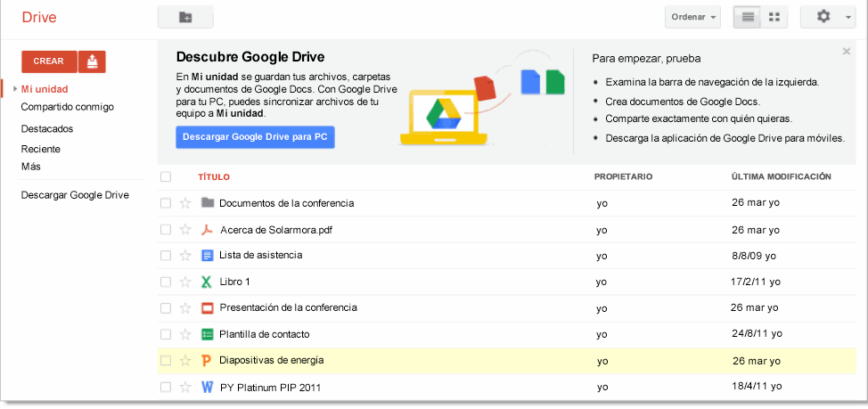This screenshot has height=409, width=868.
Task: Star the Acerca de Solarmora.pdf file
Action: [x=185, y=230]
